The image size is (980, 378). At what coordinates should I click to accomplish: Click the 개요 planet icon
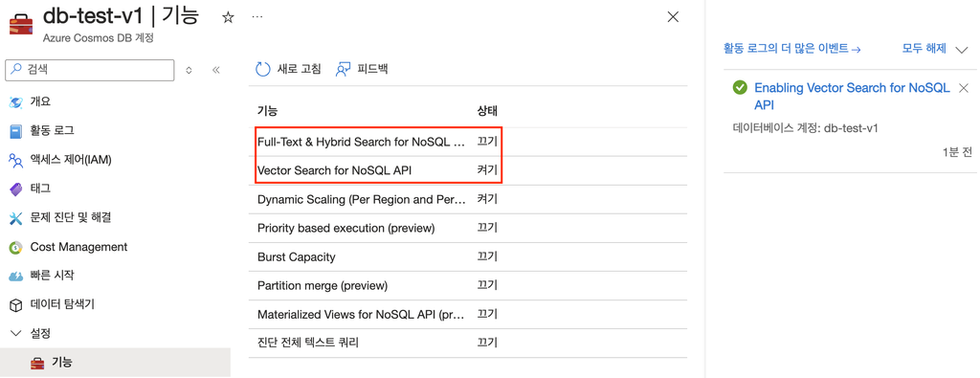16,101
